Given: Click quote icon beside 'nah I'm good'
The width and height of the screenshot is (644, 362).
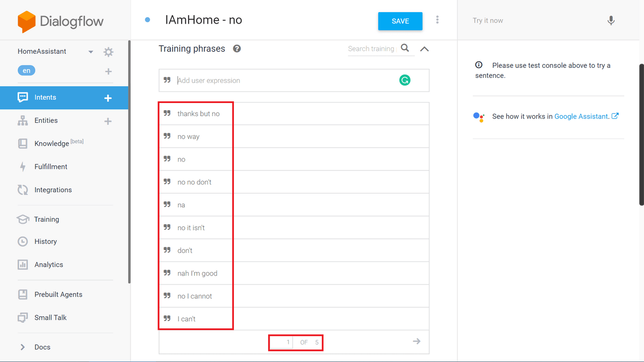Looking at the screenshot, I should tap(167, 273).
